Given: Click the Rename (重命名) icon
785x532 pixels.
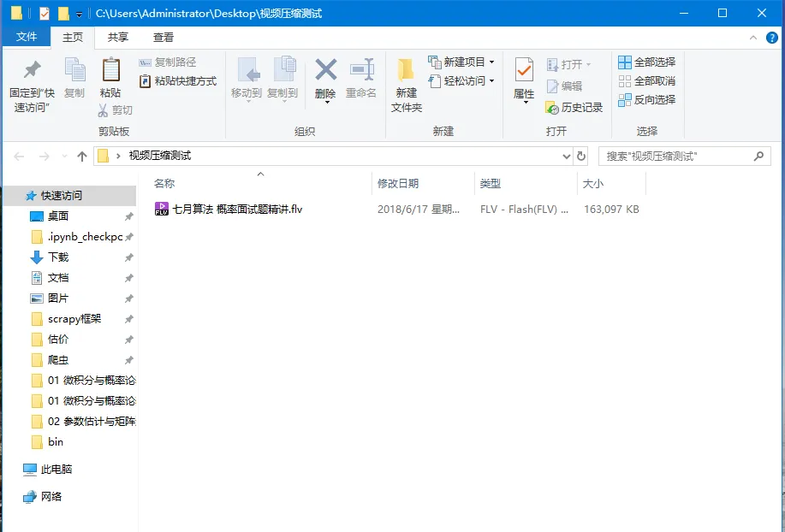Looking at the screenshot, I should 361,70.
